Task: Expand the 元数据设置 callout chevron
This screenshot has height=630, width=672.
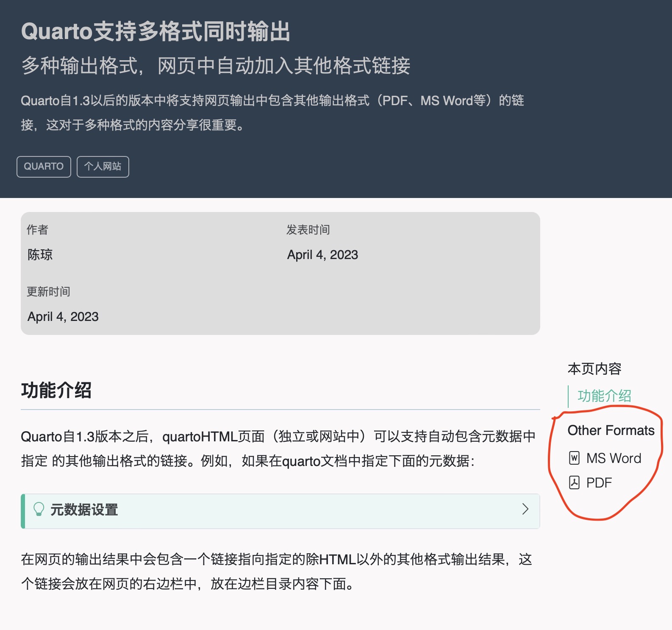Action: pos(525,509)
